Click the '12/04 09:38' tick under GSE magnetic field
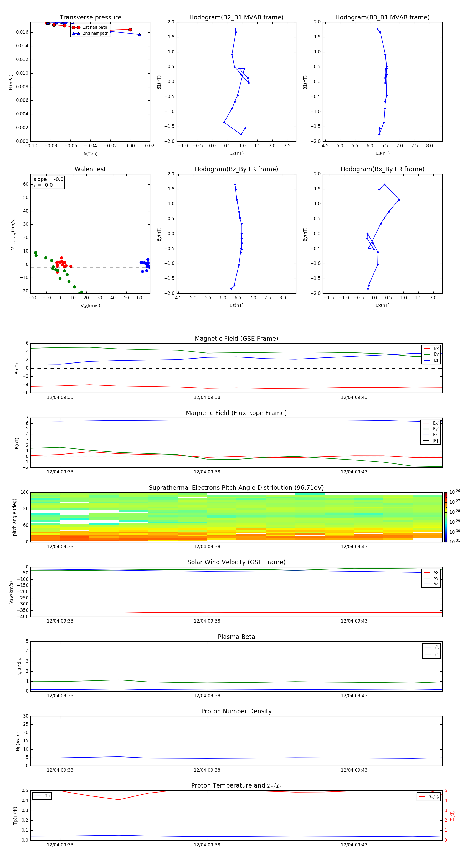Image resolution: width=473 pixels, height=868 pixels. point(207,398)
